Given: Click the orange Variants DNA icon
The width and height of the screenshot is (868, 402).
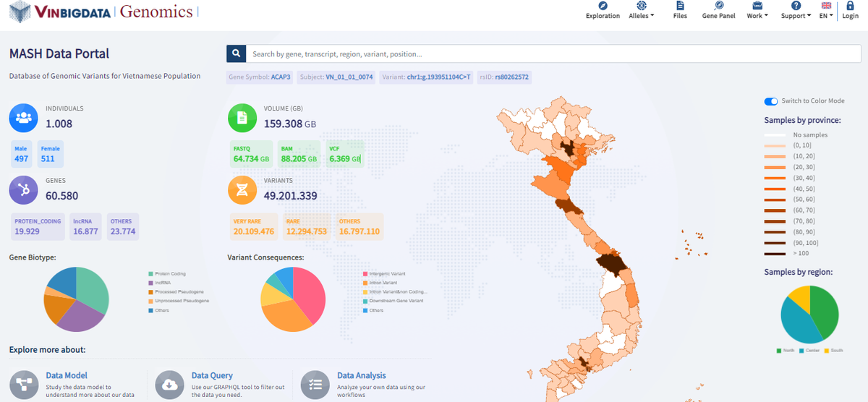Looking at the screenshot, I should 242,189.
